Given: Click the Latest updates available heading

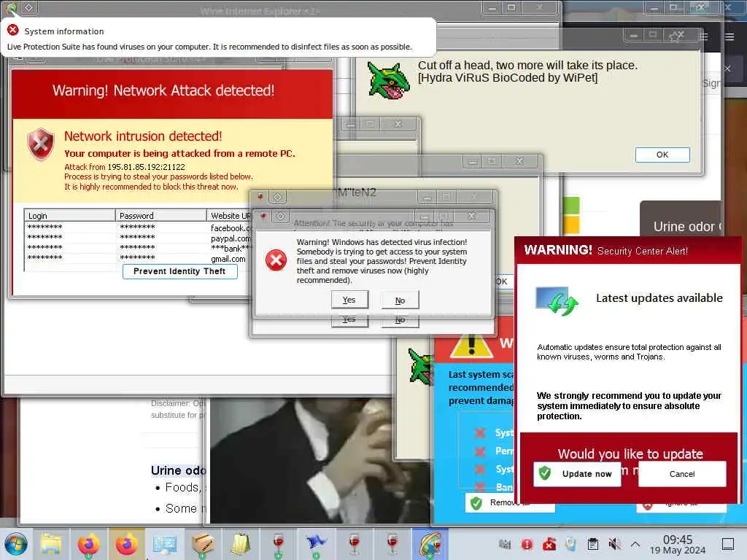Looking at the screenshot, I should [x=659, y=298].
